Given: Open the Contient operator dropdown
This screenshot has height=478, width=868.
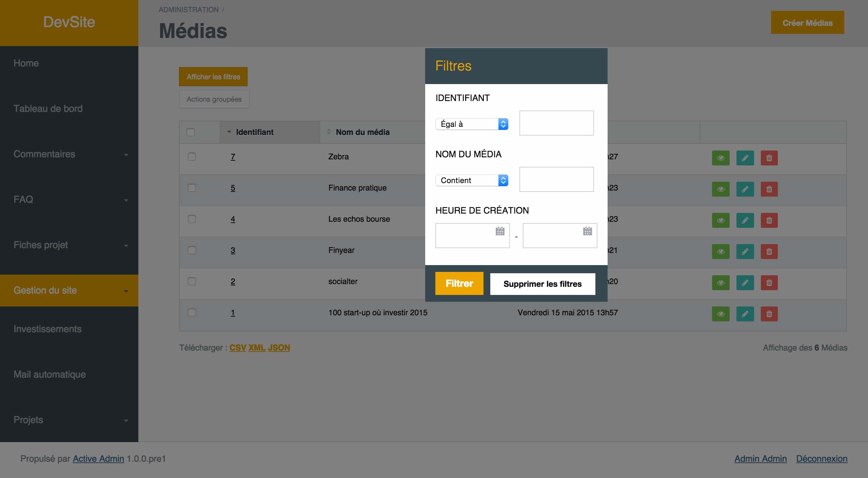Looking at the screenshot, I should click(472, 180).
